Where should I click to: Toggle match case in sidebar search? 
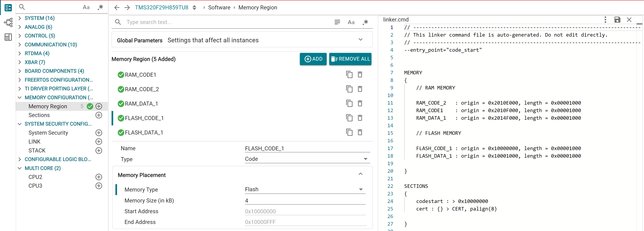coord(86,7)
